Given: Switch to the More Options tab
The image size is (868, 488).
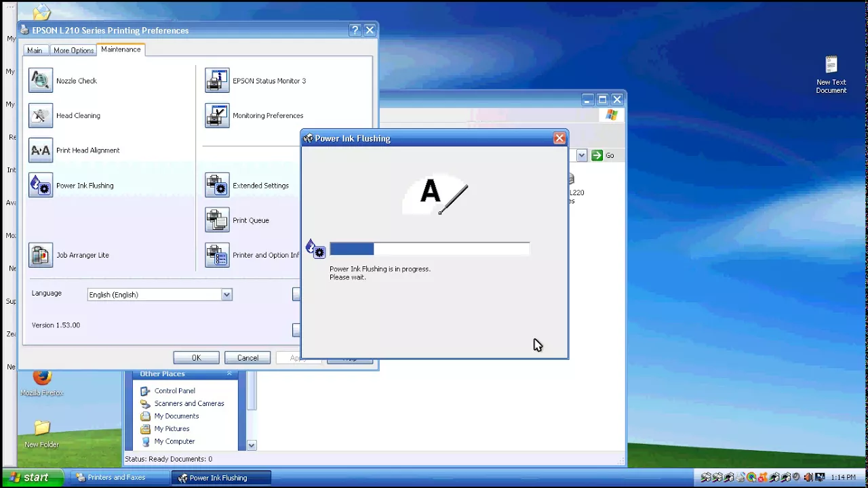Looking at the screenshot, I should tap(73, 50).
